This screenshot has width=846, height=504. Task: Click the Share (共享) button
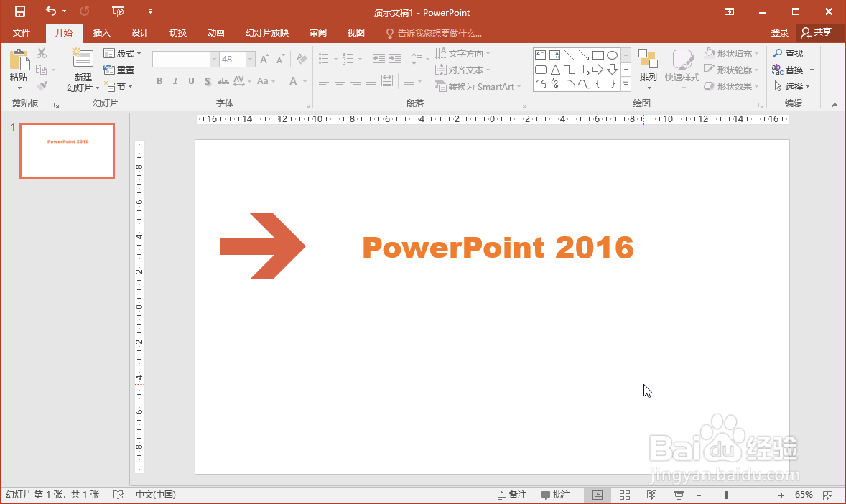(817, 33)
